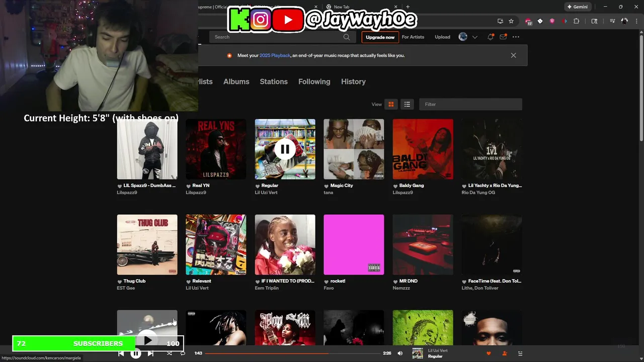Open the Following tab
The height and width of the screenshot is (362, 644).
coord(314,81)
